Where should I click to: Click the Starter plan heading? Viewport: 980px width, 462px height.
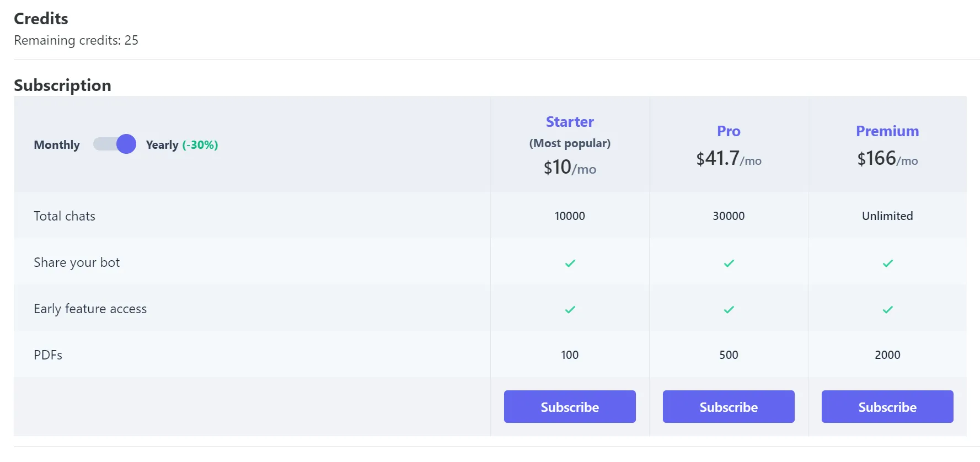click(570, 122)
